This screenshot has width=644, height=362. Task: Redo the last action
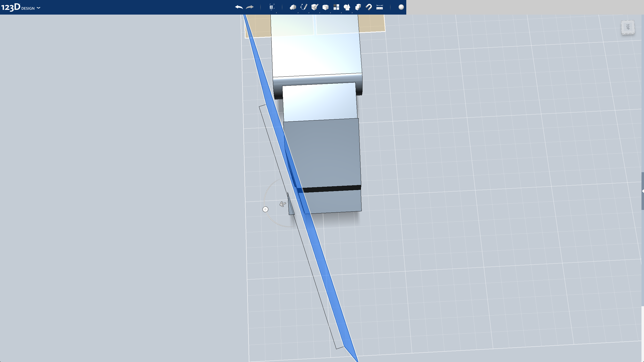pos(250,7)
